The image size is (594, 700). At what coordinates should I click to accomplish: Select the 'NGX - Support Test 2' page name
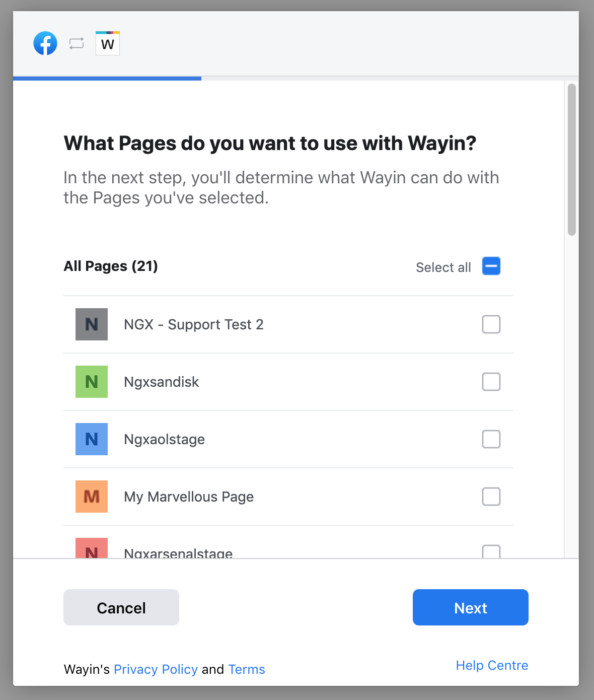click(x=194, y=324)
